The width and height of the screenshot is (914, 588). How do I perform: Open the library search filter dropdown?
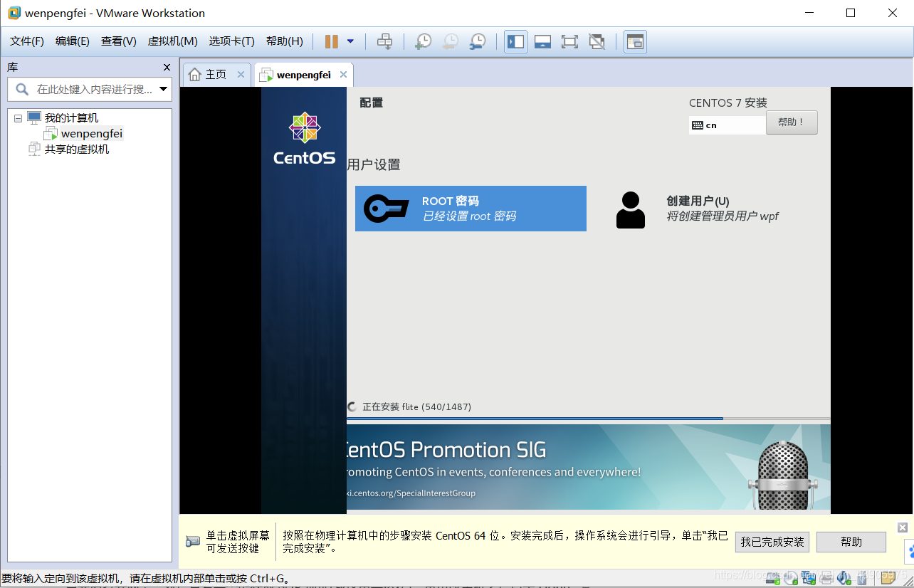[164, 90]
